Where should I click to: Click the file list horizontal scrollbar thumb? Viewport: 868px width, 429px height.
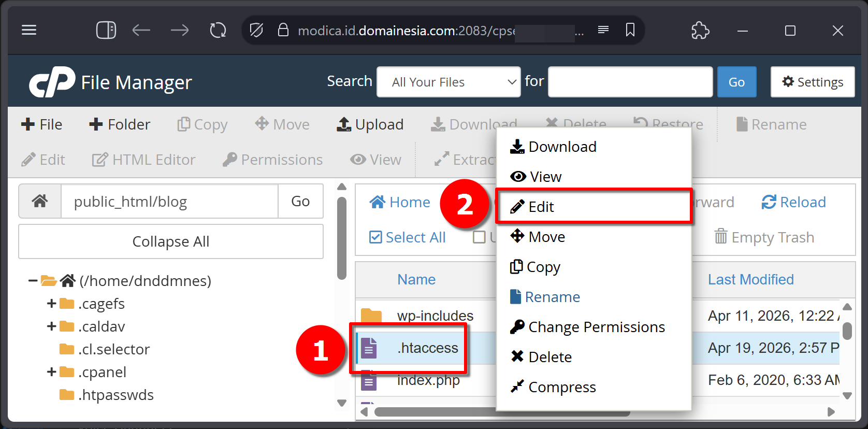coord(502,412)
